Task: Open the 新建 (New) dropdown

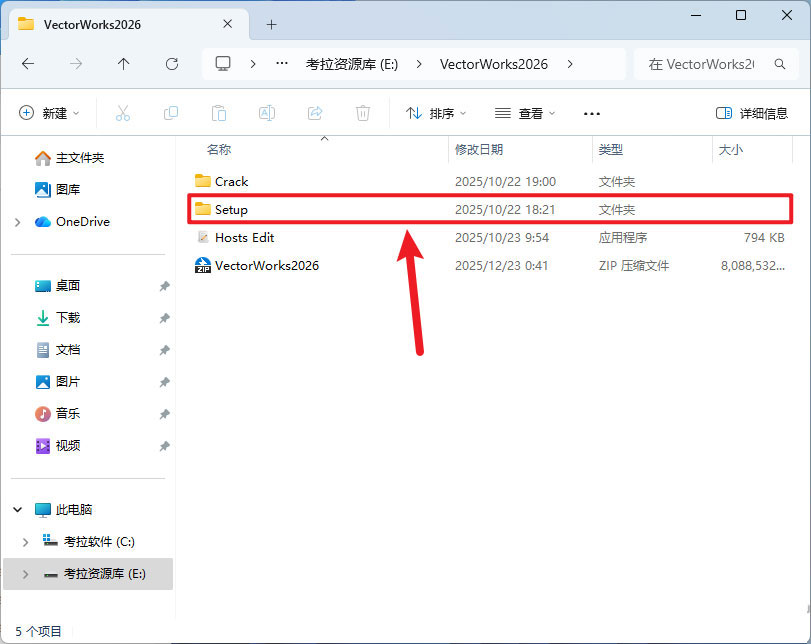Action: pyautogui.click(x=49, y=113)
